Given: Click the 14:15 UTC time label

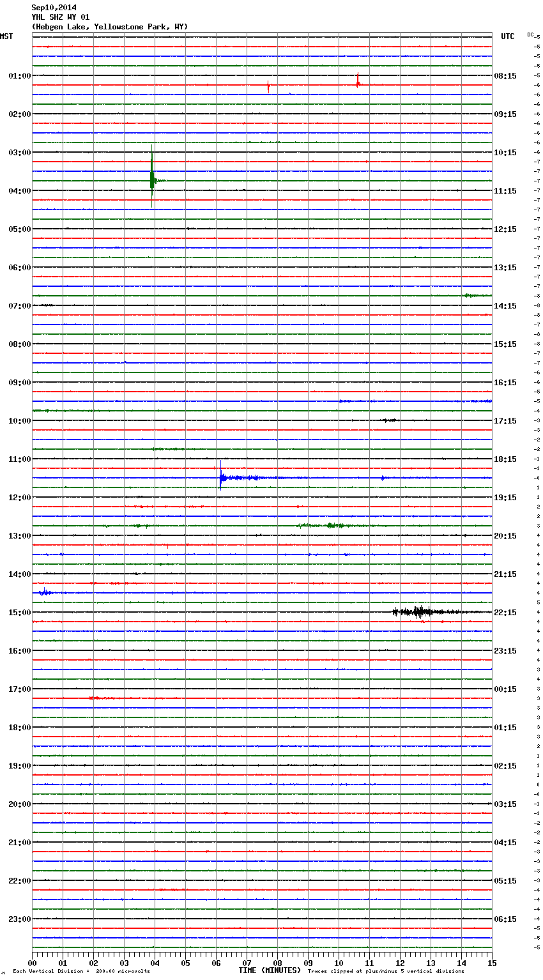Looking at the screenshot, I should 505,306.
